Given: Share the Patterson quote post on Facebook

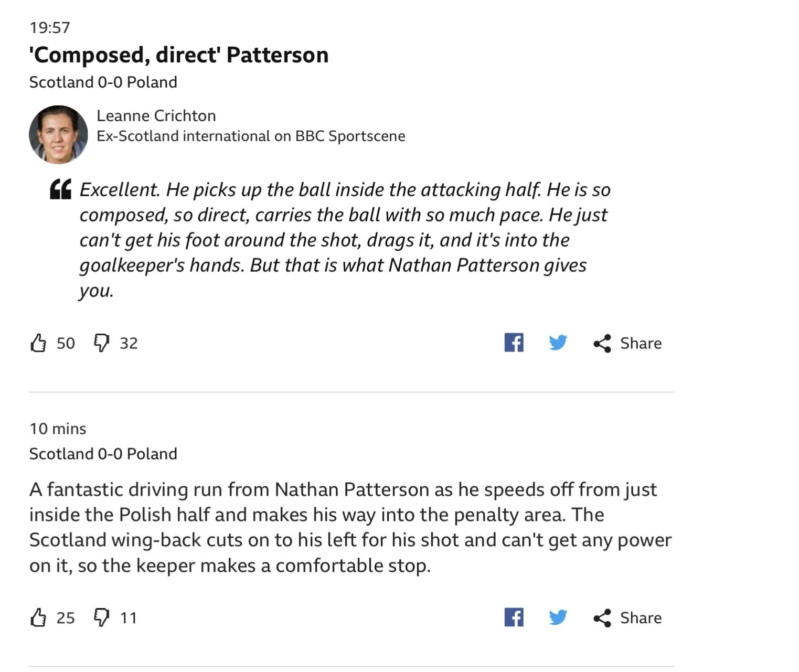Looking at the screenshot, I should [514, 343].
